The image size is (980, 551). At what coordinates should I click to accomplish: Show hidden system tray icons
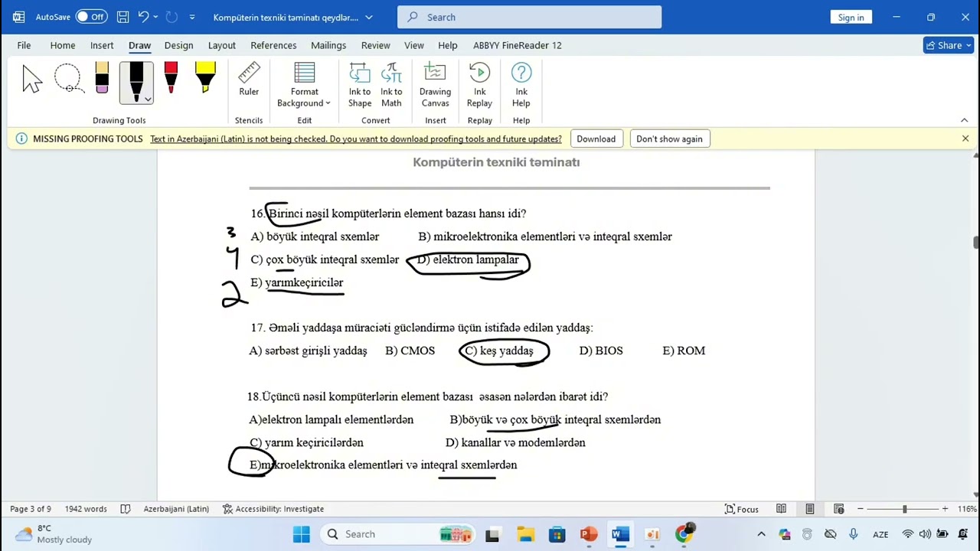tap(761, 534)
